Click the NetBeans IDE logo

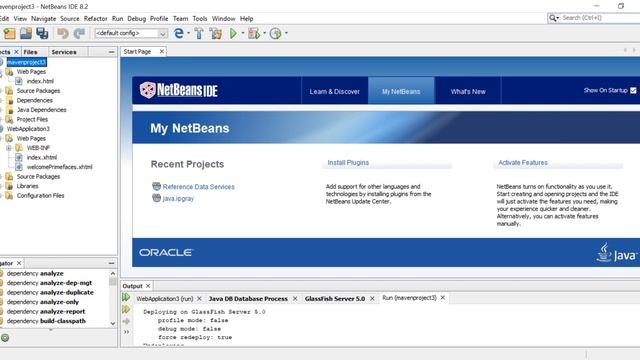(179, 90)
